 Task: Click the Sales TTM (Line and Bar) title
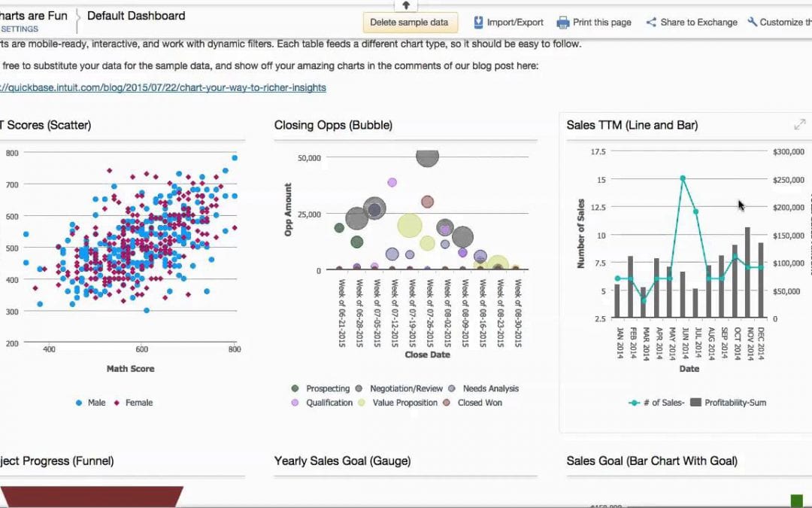[632, 125]
